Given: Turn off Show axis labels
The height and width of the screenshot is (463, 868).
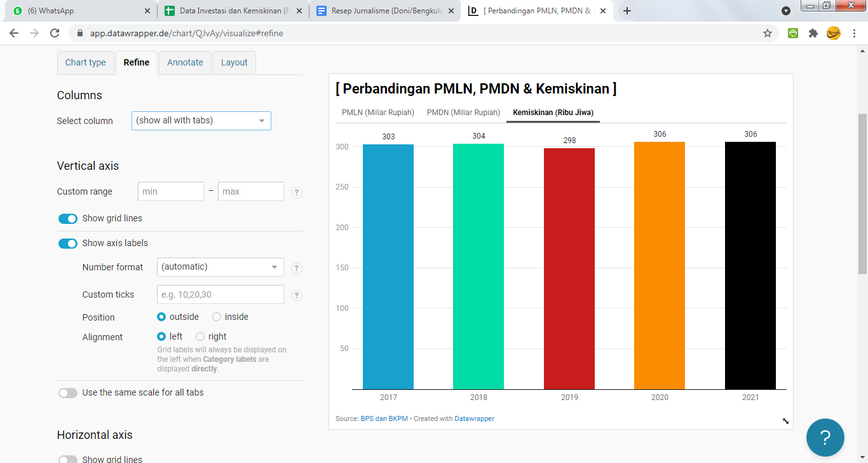Looking at the screenshot, I should 68,244.
